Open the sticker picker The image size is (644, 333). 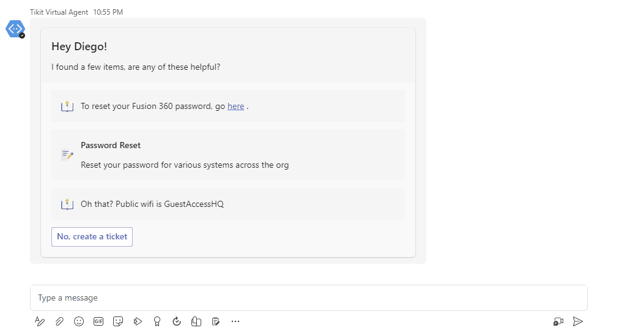tap(118, 321)
